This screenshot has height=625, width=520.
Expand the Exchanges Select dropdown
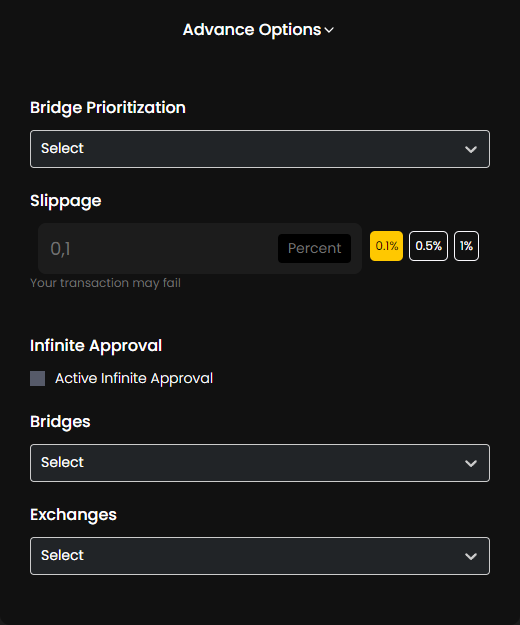tap(260, 556)
